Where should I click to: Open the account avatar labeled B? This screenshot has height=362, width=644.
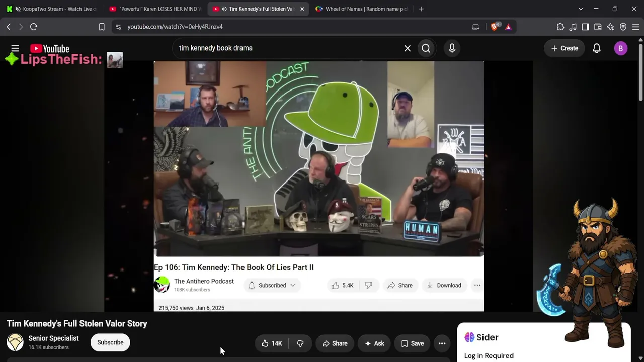620,48
